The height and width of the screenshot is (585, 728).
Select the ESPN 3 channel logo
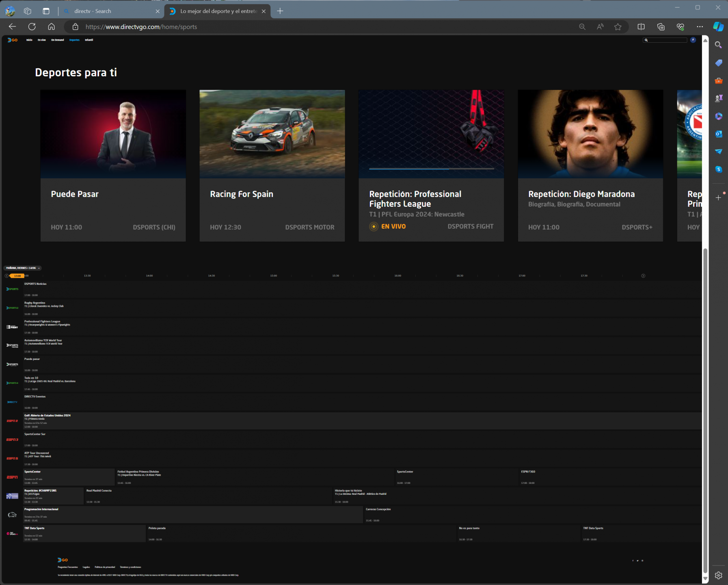click(x=12, y=440)
